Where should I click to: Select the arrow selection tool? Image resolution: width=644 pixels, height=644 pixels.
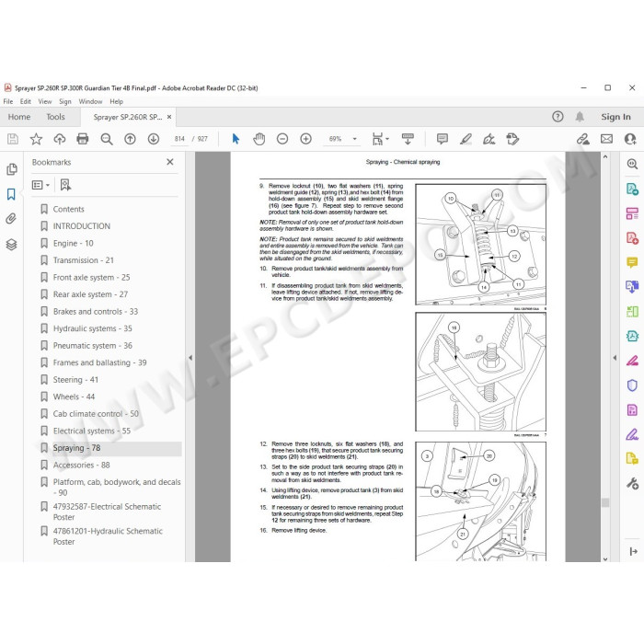pyautogui.click(x=236, y=139)
